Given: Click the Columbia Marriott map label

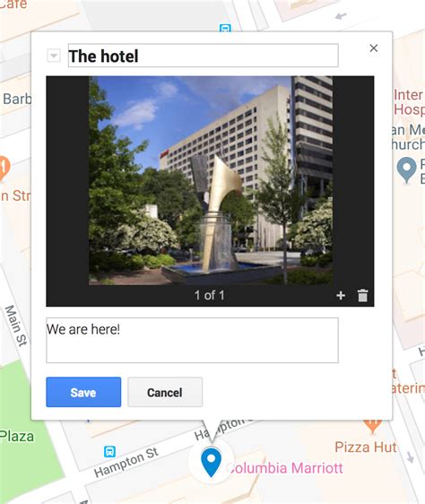Looking at the screenshot, I should click(285, 468).
